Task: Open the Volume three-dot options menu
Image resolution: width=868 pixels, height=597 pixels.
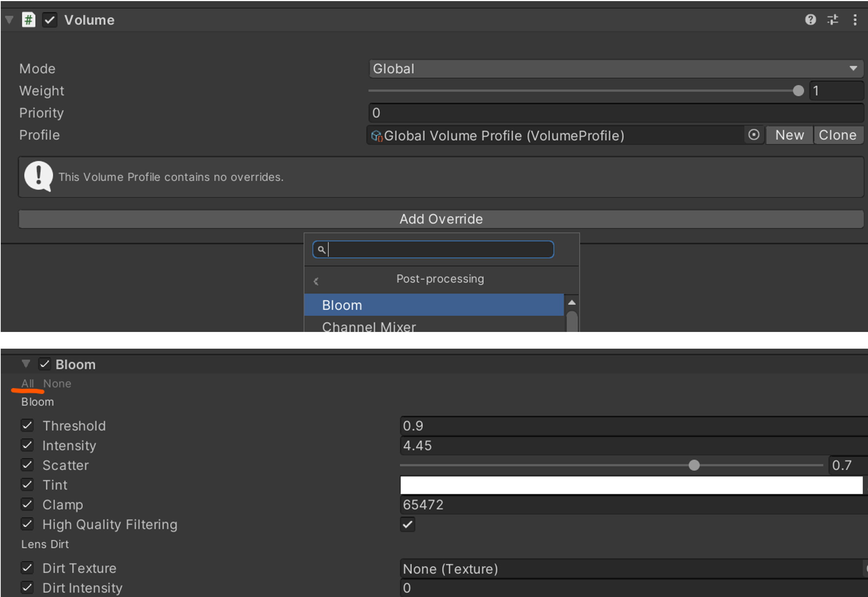Action: [x=855, y=19]
